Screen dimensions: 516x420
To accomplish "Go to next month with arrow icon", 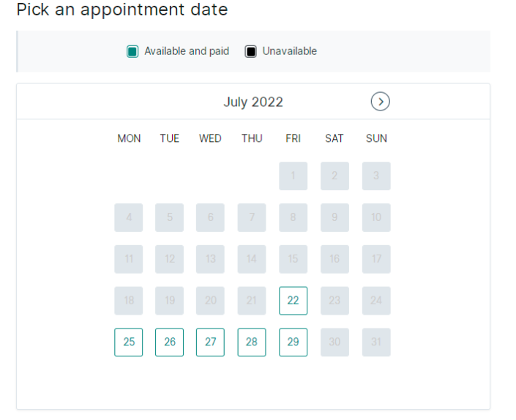I will point(380,101).
